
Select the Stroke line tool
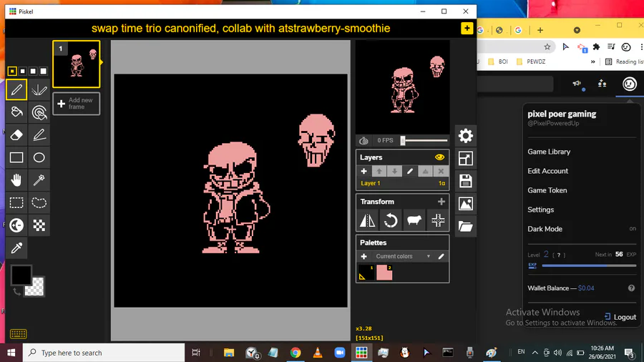click(x=39, y=134)
